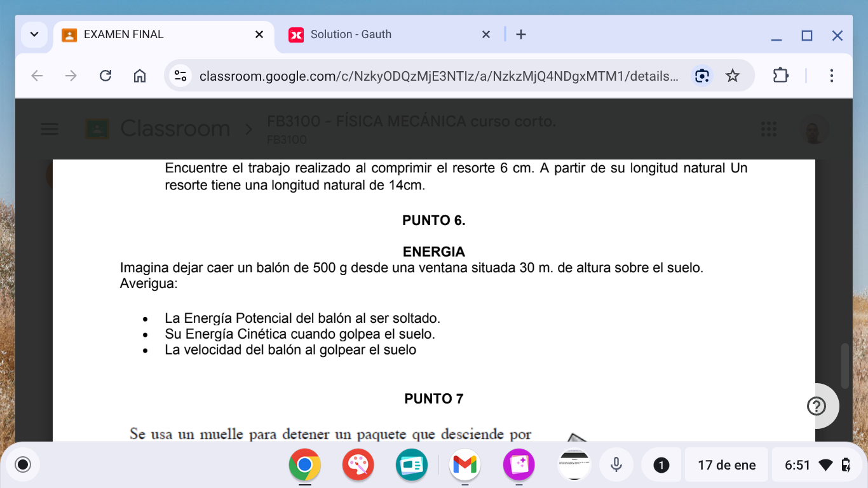This screenshot has width=868, height=488.
Task: Launch Gmail from the shelf
Action: [x=465, y=465]
